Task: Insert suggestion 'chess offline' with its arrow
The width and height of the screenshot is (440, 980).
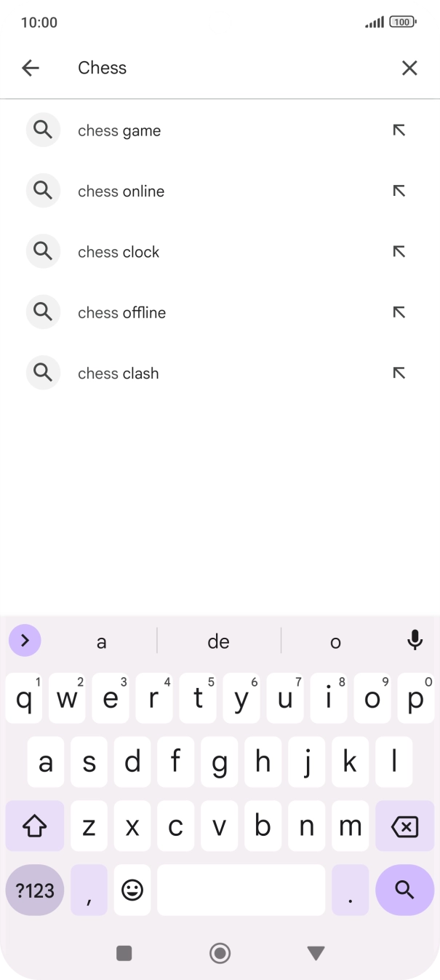Action: point(399,312)
